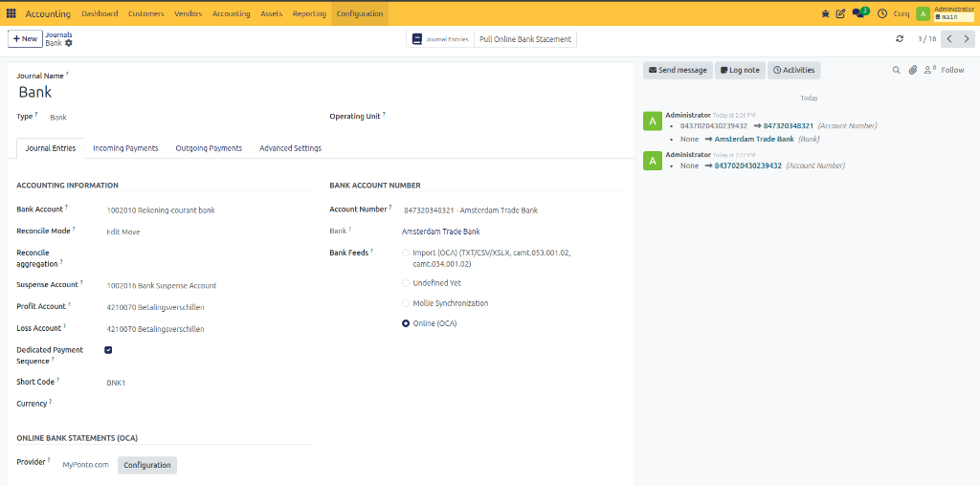Viewport: 980px width, 486px height.
Task: Switch to Outgoing Payments tab
Action: coord(209,148)
